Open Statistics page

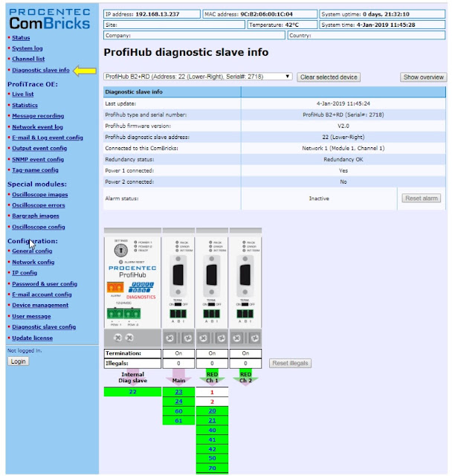(25, 106)
